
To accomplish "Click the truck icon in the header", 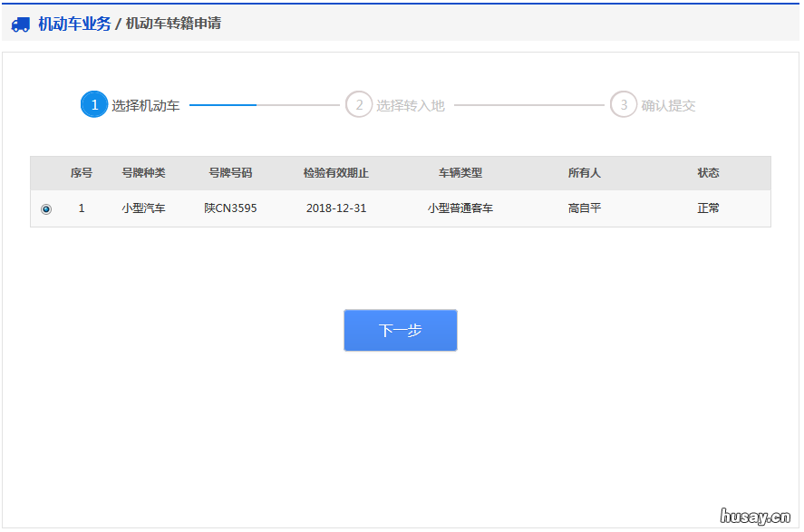I will (x=21, y=24).
